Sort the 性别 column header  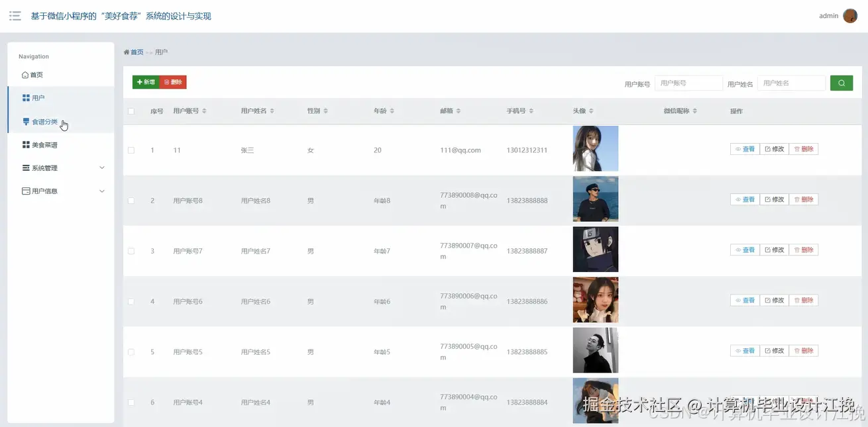click(x=325, y=111)
